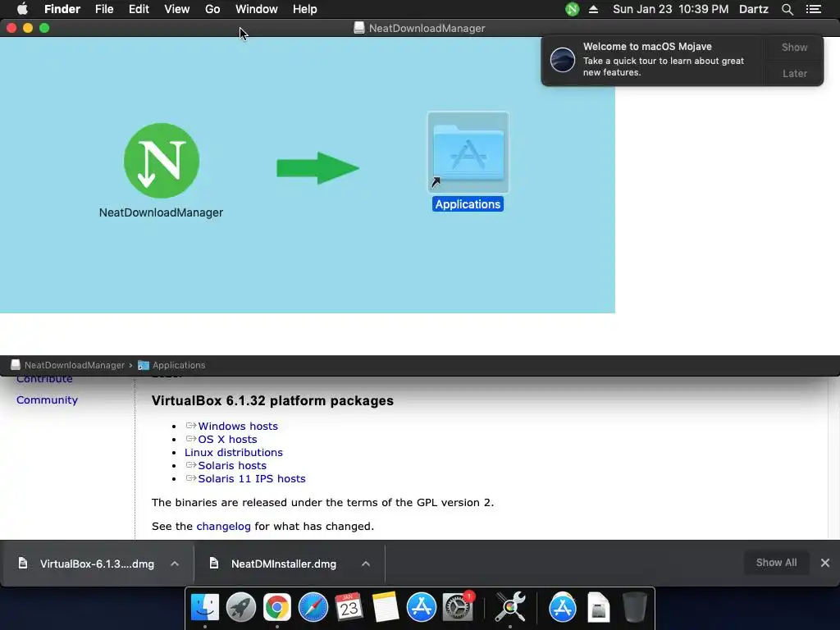Open the wrench and screwdriver utility in Dock
The image size is (840, 630).
coord(510,607)
